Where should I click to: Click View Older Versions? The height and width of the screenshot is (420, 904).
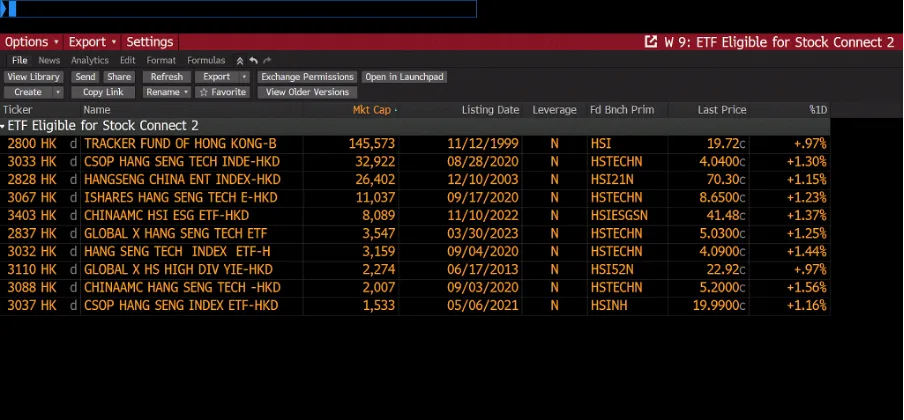pyautogui.click(x=307, y=92)
